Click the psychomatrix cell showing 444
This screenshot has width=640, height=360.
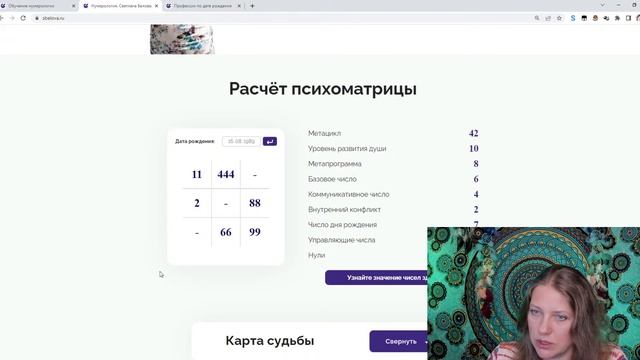pyautogui.click(x=226, y=174)
